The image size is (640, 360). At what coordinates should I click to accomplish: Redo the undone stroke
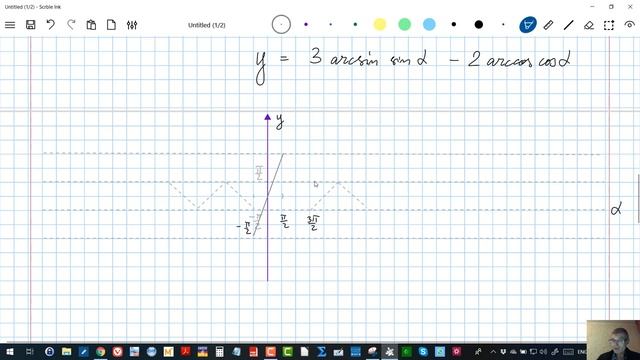(x=71, y=25)
